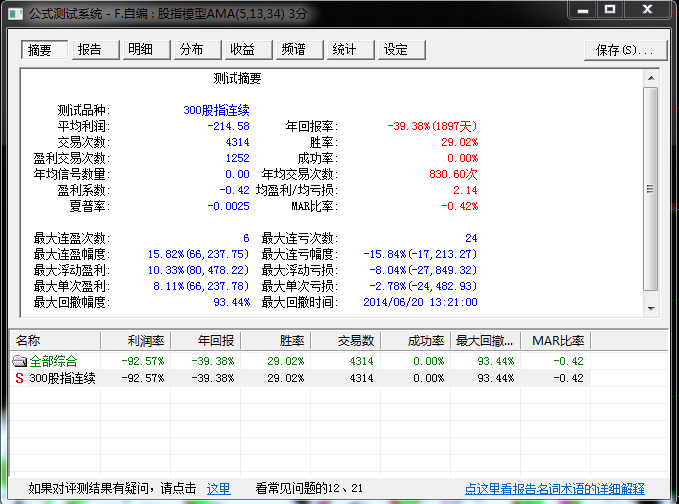
Task: Click the summary scrollbar up arrow
Action: (x=651, y=78)
